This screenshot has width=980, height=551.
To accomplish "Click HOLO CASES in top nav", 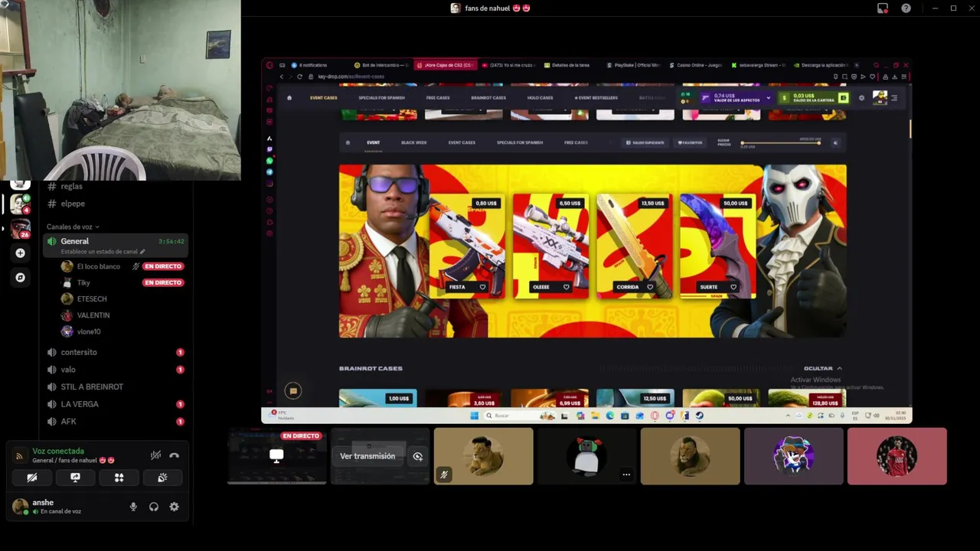I will pyautogui.click(x=540, y=98).
